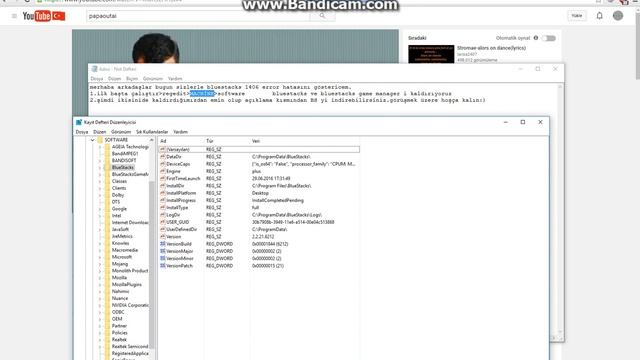Screen dimensions: 640x360
Task: Select the (Varsayılan) default value row
Action: click(259, 149)
